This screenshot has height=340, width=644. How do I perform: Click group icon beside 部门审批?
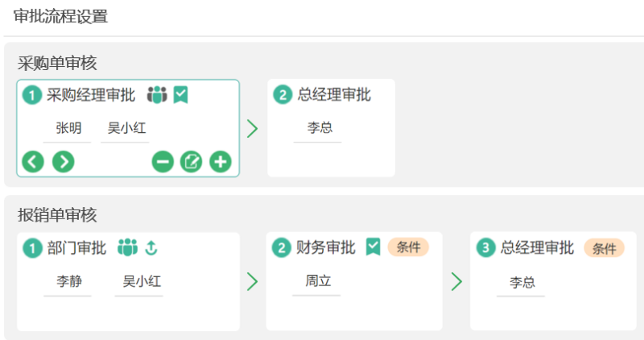pyautogui.click(x=127, y=247)
